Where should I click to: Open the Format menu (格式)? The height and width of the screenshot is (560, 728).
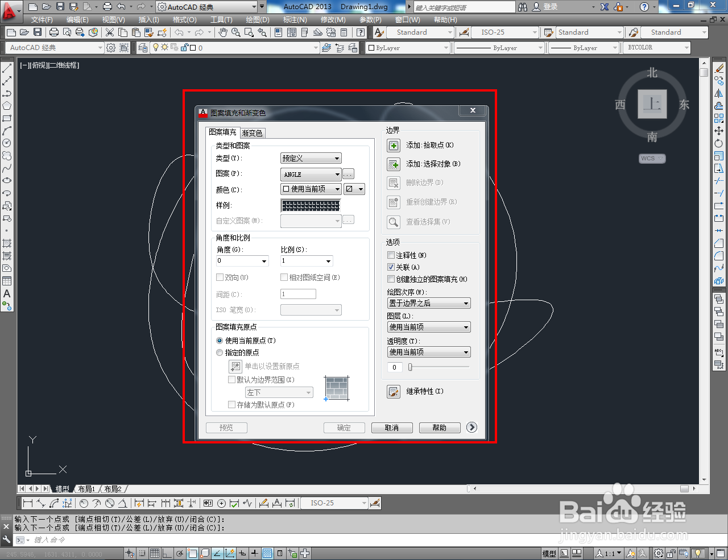tap(184, 19)
